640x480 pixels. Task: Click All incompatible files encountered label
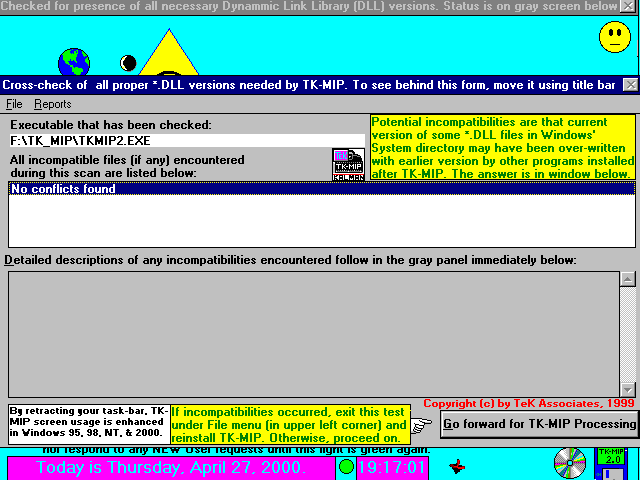click(127, 166)
